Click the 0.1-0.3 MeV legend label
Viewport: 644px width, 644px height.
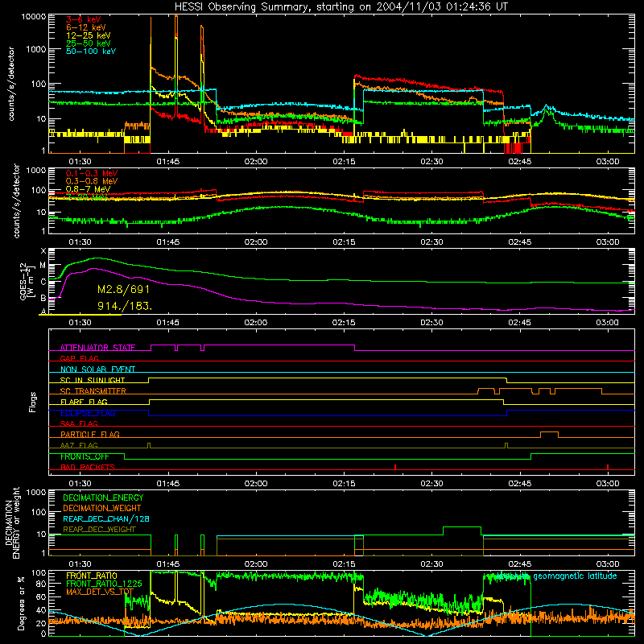[x=92, y=173]
